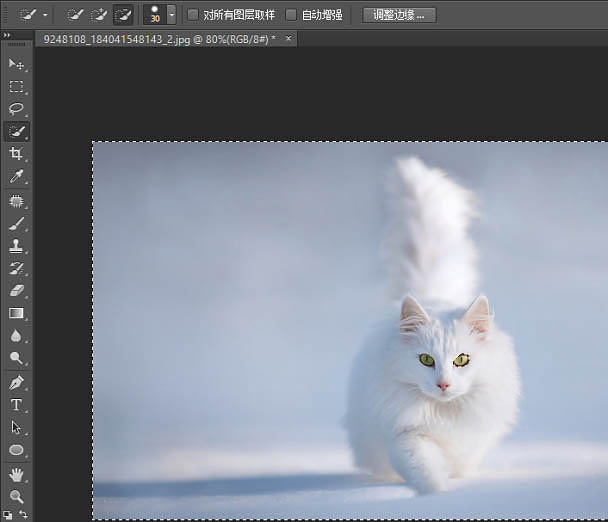Pick the Lasso tool
The width and height of the screenshot is (608, 522).
[x=16, y=109]
